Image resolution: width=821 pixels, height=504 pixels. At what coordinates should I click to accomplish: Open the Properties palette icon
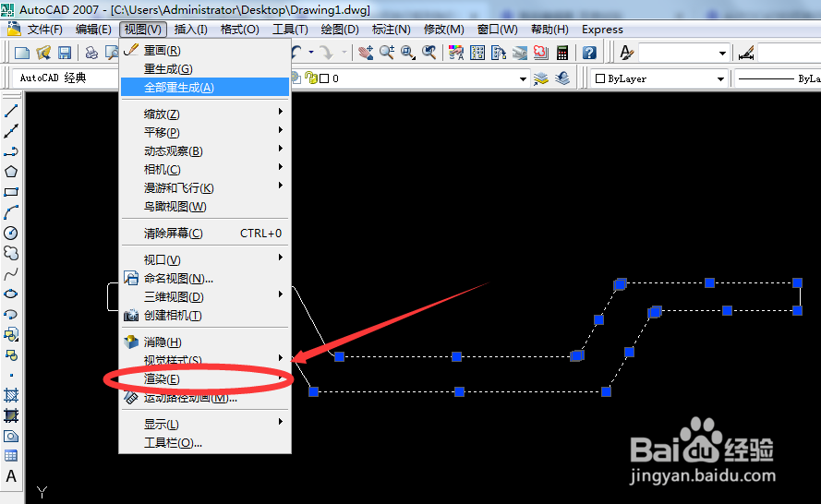456,53
